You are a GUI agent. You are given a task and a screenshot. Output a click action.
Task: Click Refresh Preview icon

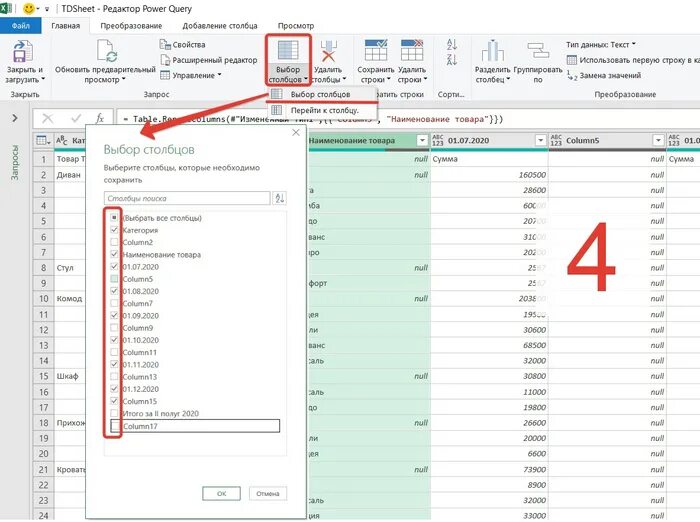point(107,50)
